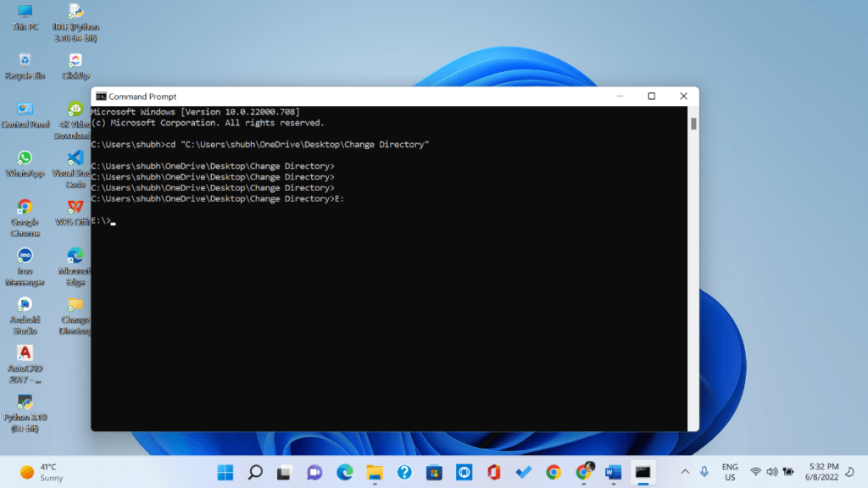This screenshot has width=868, height=488.
Task: Open the weather widget showing 41°C Sunny
Action: pyautogui.click(x=42, y=472)
